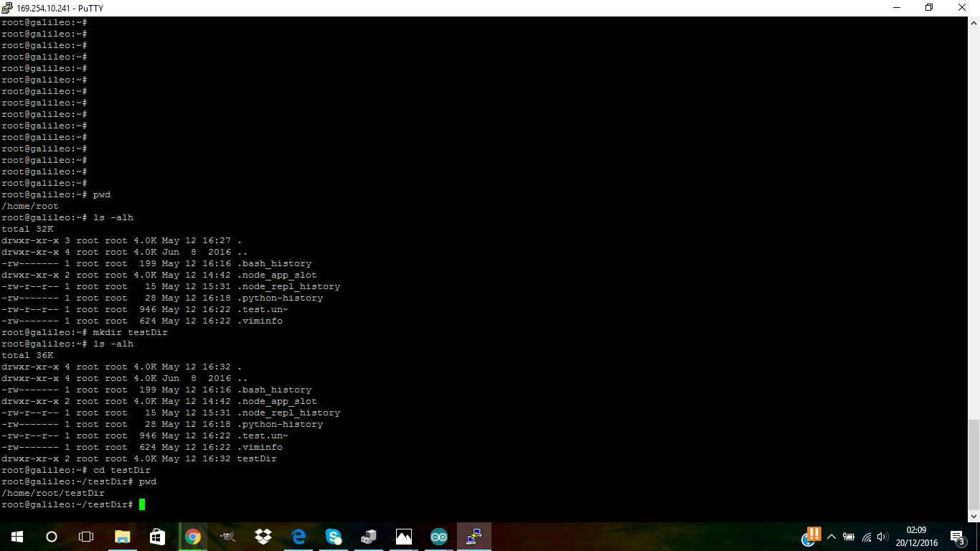The image size is (980, 551).
Task: Open Skype from the taskbar
Action: 334,537
